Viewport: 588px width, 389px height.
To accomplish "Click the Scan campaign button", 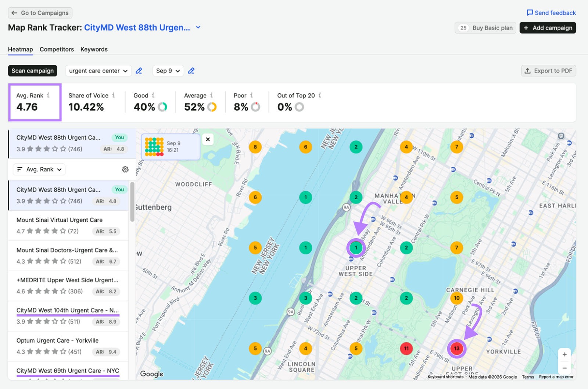I will [33, 71].
